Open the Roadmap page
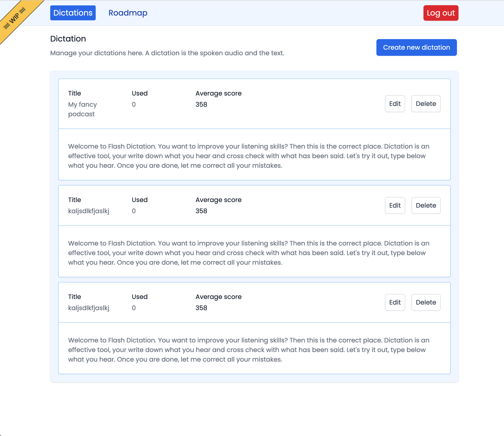The image size is (504, 436). pos(128,13)
